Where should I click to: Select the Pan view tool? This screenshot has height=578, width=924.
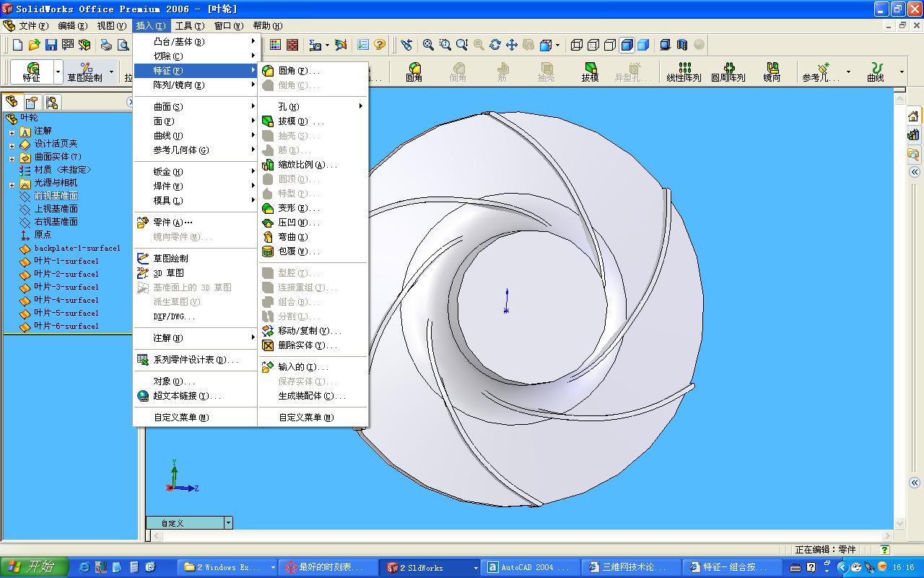(x=512, y=45)
